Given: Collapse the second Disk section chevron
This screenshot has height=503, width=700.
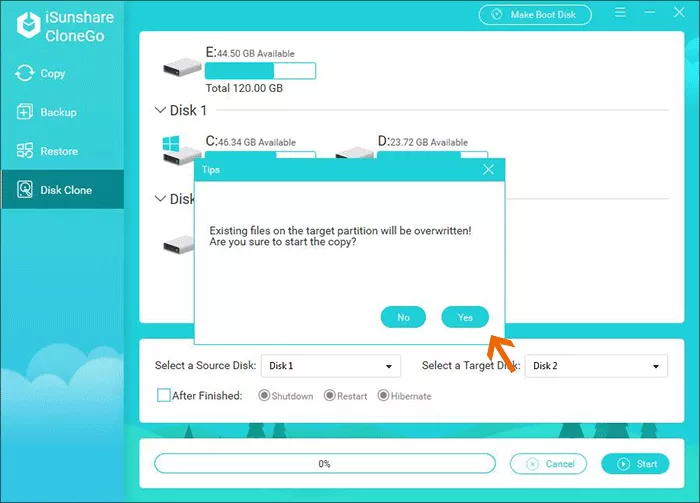Looking at the screenshot, I should click(160, 199).
